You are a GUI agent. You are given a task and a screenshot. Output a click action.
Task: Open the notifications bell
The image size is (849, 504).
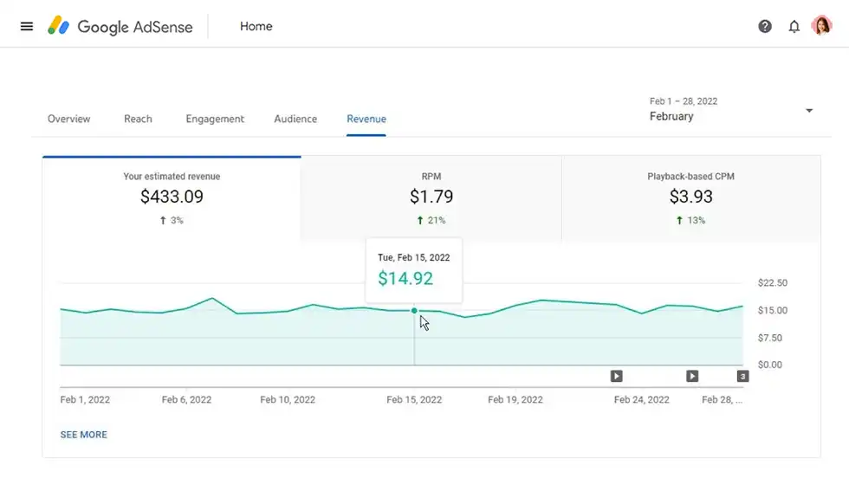tap(794, 26)
